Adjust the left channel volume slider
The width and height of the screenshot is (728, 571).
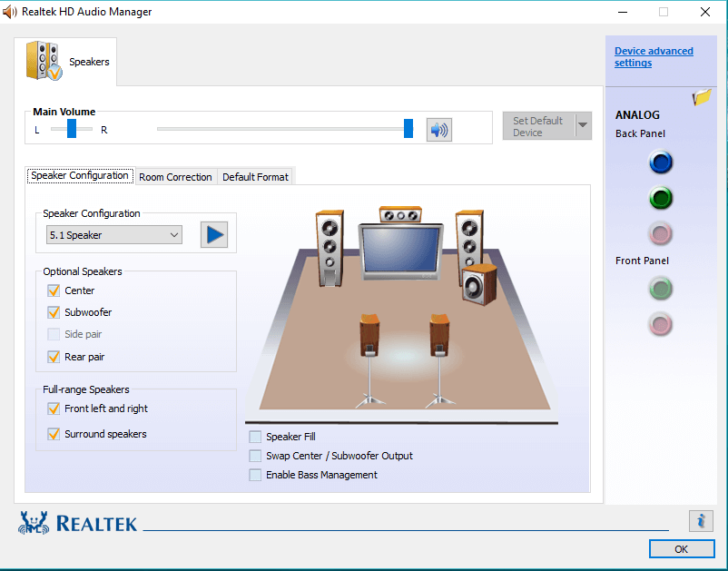[x=72, y=128]
